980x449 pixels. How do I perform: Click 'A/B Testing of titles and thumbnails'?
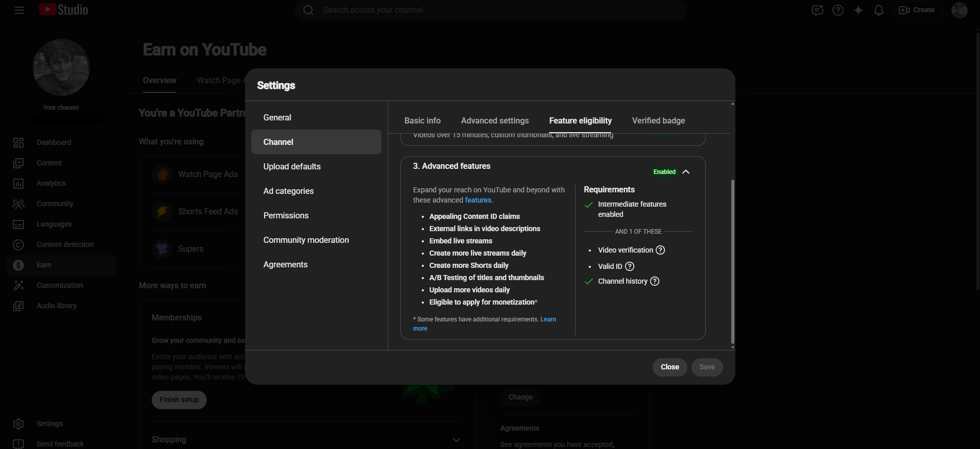tap(487, 278)
